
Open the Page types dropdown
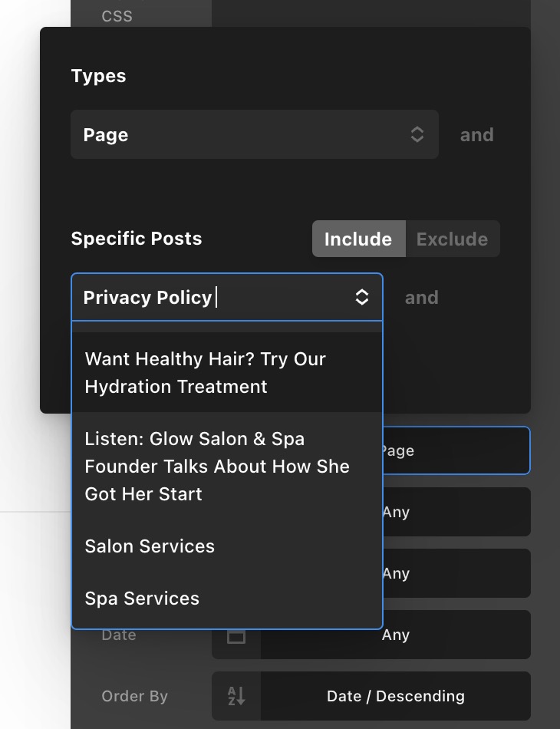coord(253,135)
